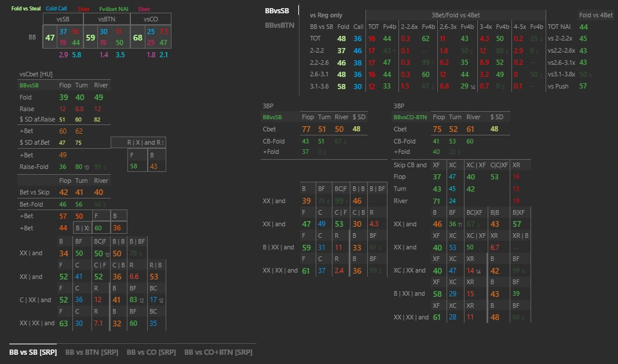Switch to the BB vs BTN [SRP] tab
The width and height of the screenshot is (618, 364).
(x=93, y=352)
